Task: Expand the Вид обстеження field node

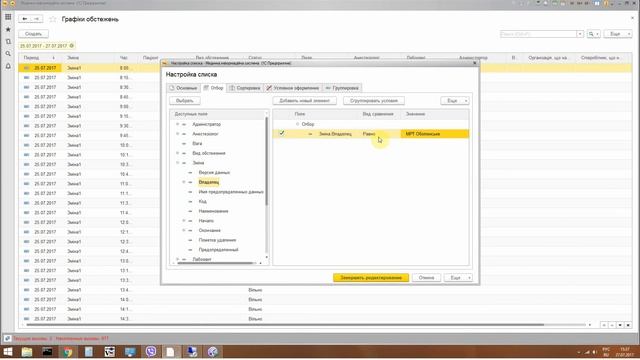Action: pyautogui.click(x=177, y=153)
